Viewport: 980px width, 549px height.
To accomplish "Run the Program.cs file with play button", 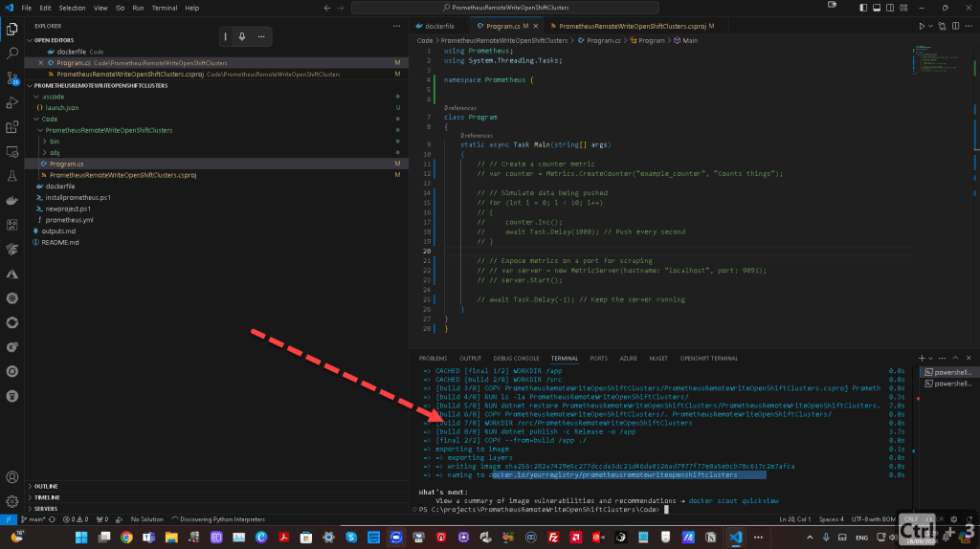I will tap(922, 26).
